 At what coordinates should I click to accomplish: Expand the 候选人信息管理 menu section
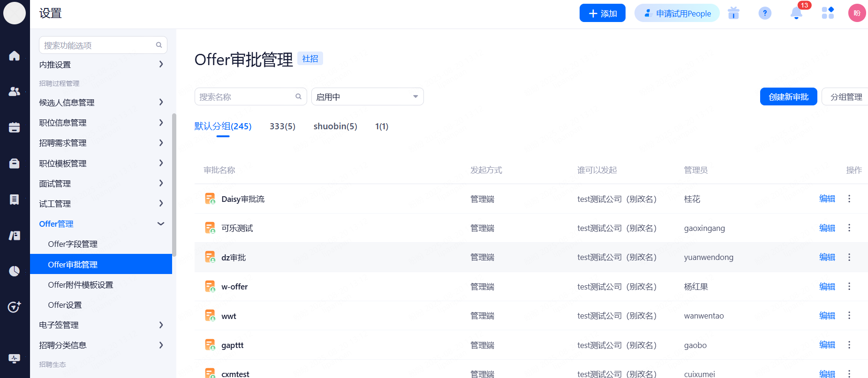click(160, 102)
